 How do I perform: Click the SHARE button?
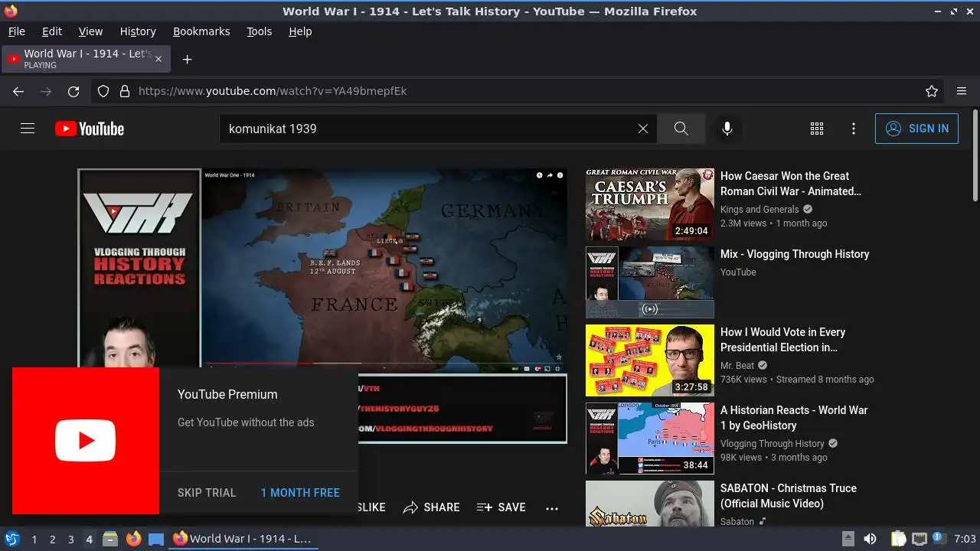coord(432,507)
